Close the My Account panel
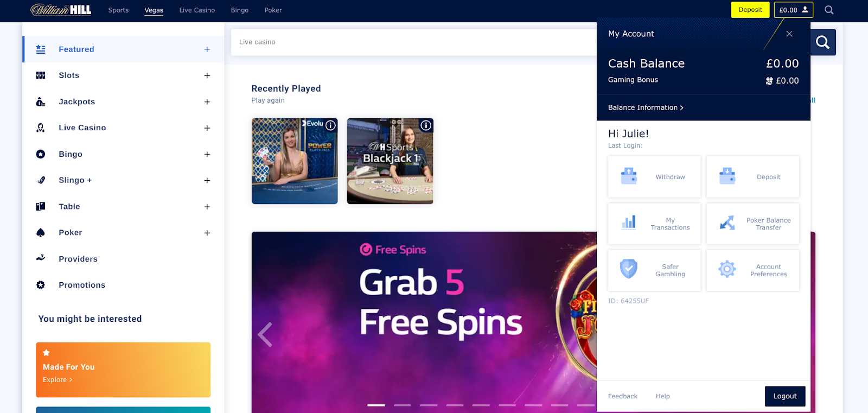 (x=789, y=34)
